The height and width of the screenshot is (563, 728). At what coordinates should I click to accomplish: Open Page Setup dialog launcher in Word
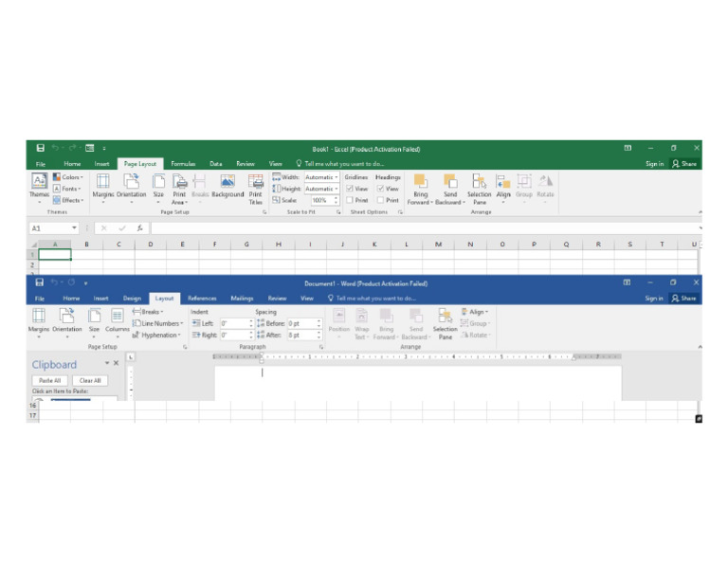[x=185, y=347]
